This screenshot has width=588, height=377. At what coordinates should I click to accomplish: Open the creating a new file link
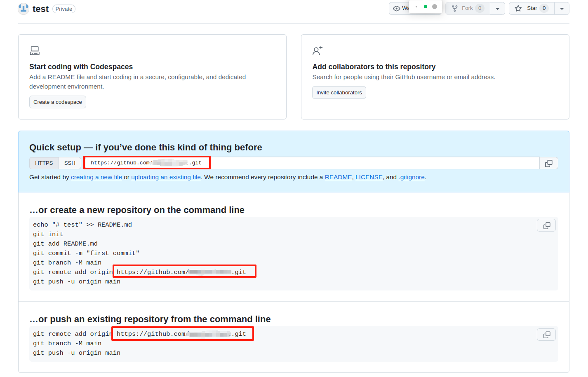[96, 177]
